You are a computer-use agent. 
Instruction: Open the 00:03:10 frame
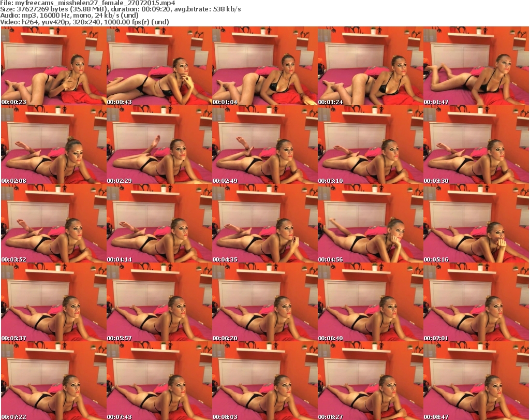[x=370, y=144]
